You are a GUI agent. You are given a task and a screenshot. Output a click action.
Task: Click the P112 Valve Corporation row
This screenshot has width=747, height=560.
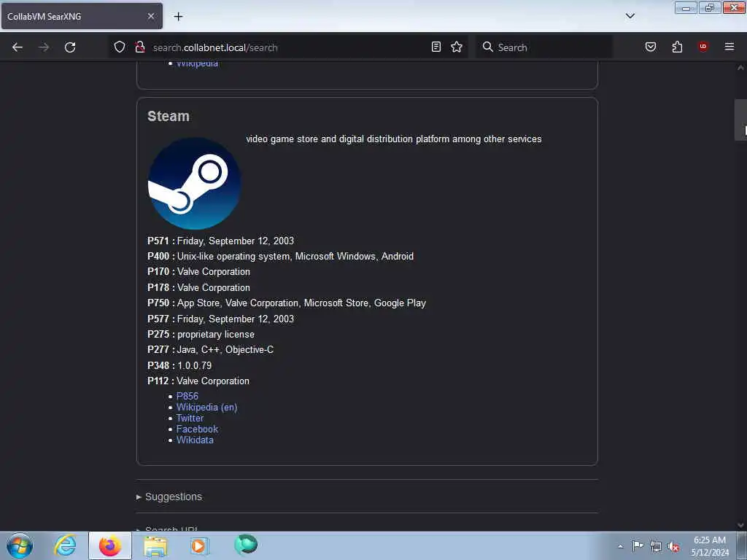(198, 381)
